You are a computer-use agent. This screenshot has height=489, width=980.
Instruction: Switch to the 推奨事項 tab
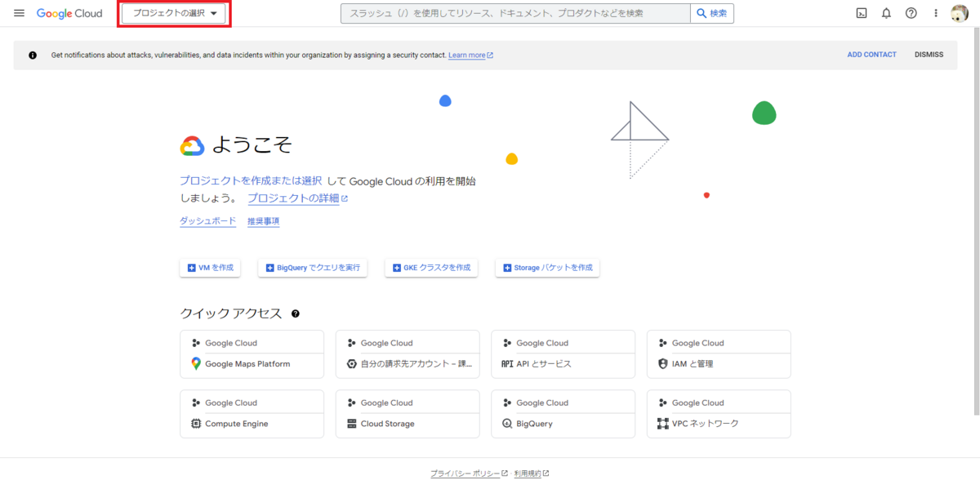(x=263, y=221)
